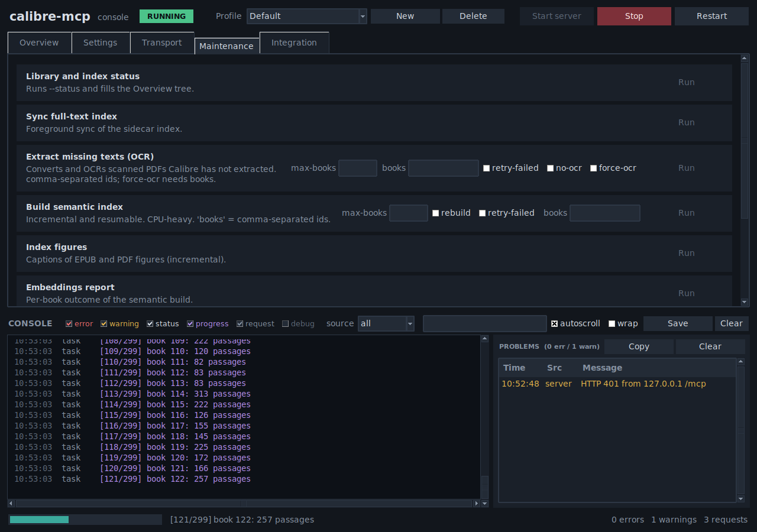Open the console source filter dropdown
This screenshot has height=532, width=757.
pyautogui.click(x=386, y=323)
